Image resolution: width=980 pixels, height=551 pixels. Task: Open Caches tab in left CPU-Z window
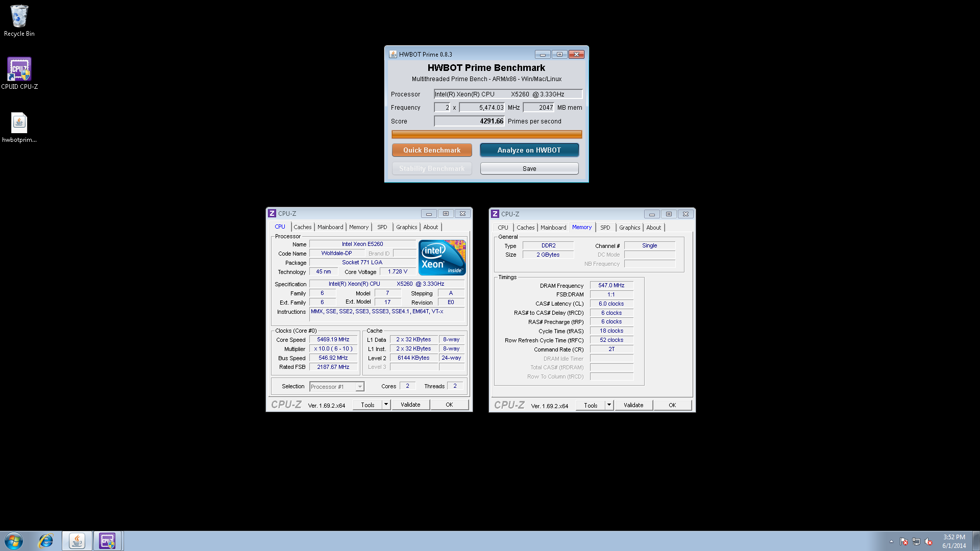pyautogui.click(x=302, y=227)
